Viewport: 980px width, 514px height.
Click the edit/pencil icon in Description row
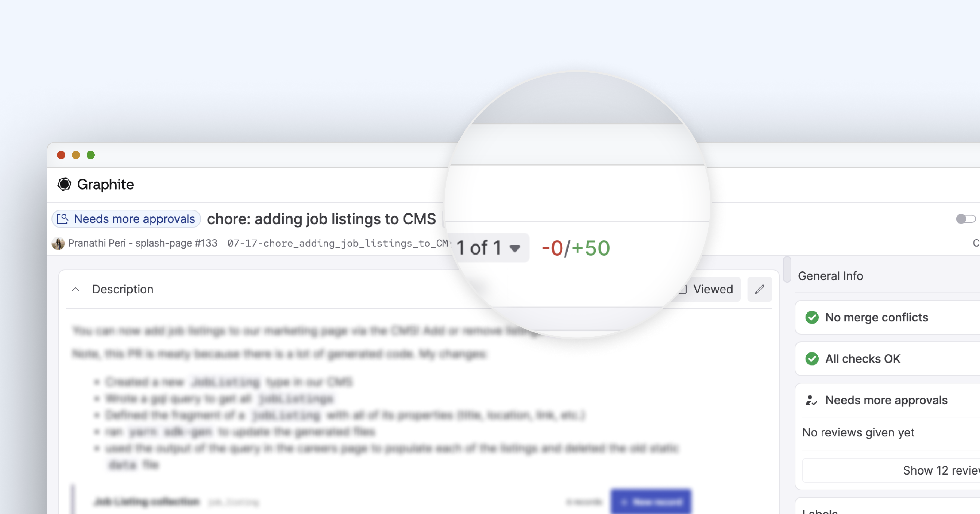point(759,289)
